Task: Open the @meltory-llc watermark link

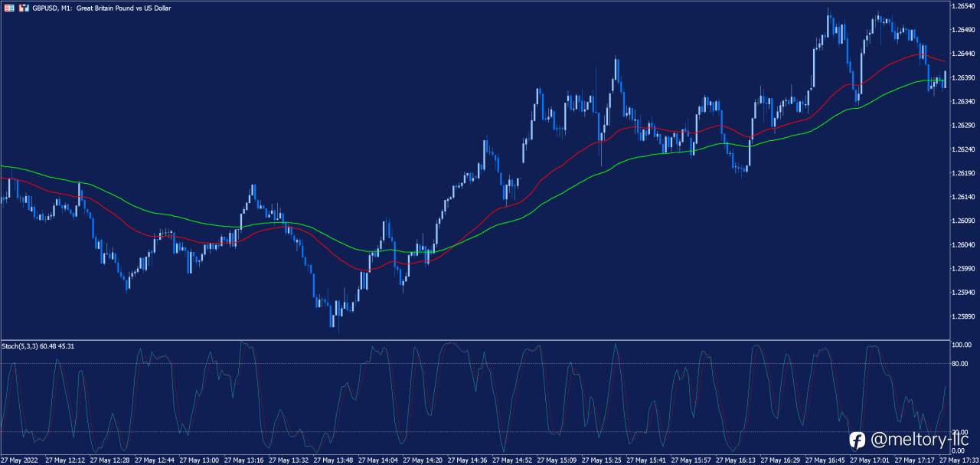Action: coord(913,440)
